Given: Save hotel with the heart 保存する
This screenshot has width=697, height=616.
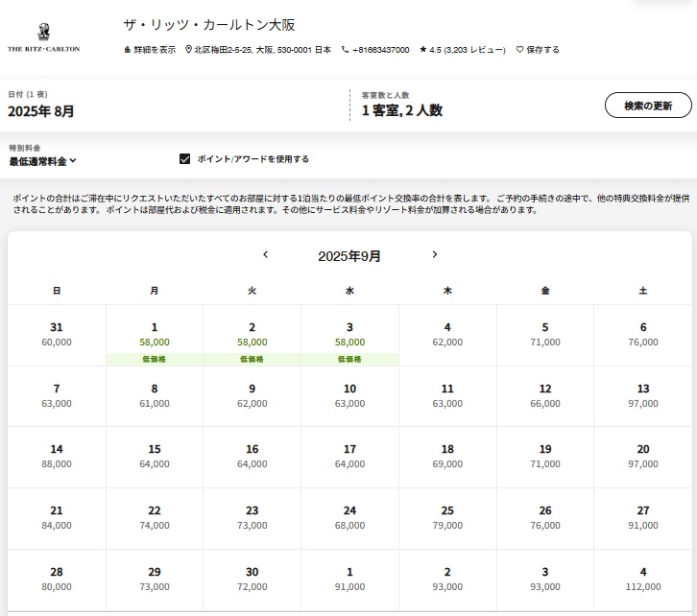Looking at the screenshot, I should click(x=538, y=50).
